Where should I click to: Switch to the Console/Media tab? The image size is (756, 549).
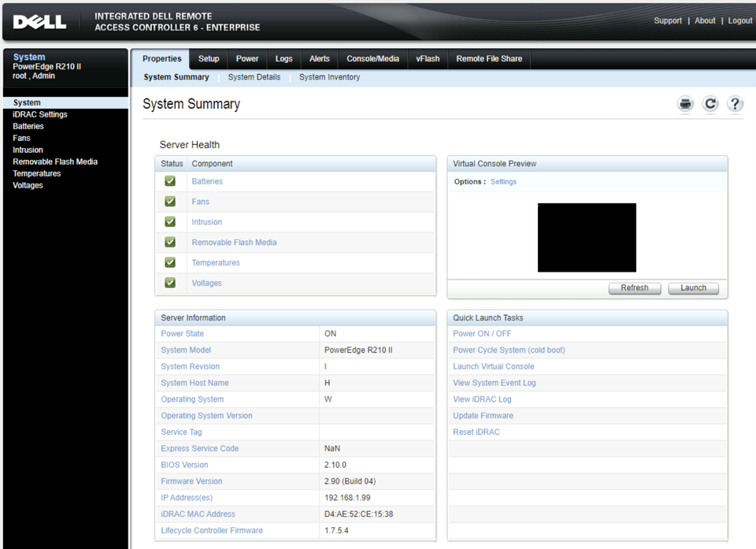click(x=372, y=59)
